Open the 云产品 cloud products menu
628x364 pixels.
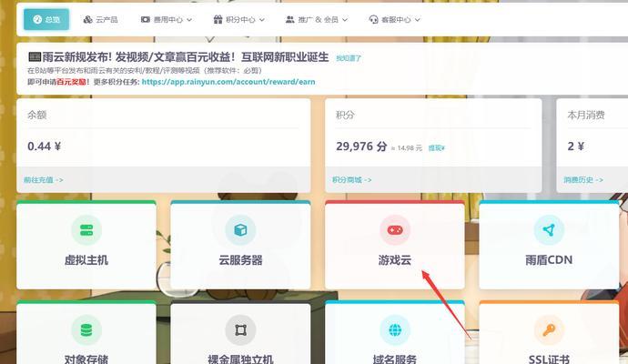tap(100, 20)
